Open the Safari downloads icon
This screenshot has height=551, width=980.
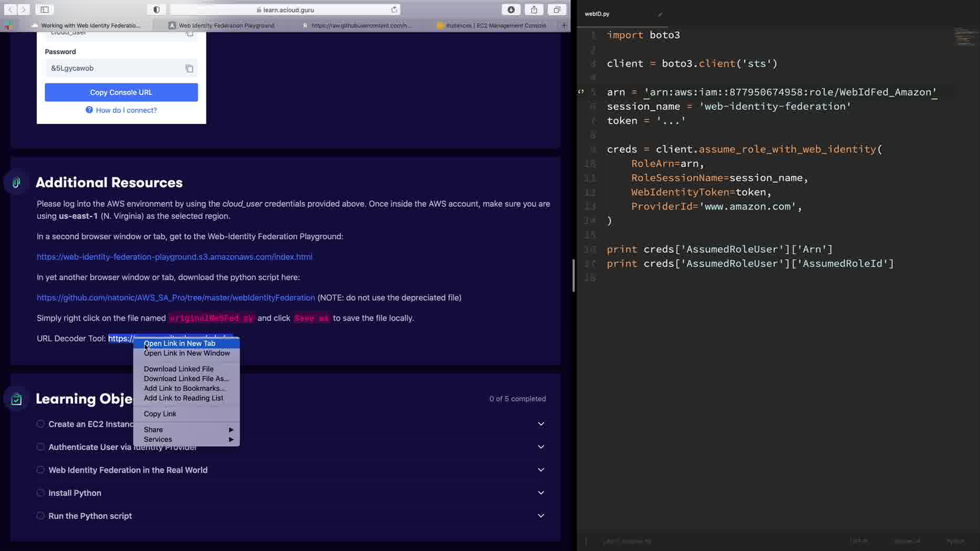(510, 9)
